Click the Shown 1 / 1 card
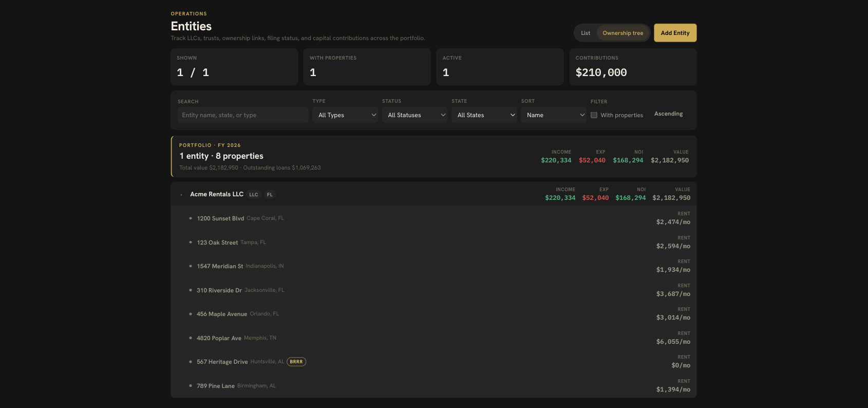This screenshot has height=408, width=868. (234, 67)
